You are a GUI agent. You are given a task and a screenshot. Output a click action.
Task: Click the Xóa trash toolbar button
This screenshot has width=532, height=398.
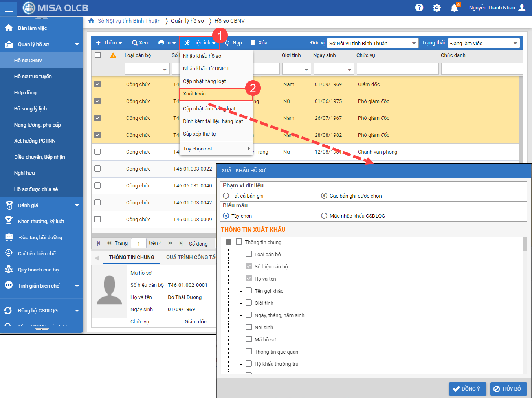259,43
